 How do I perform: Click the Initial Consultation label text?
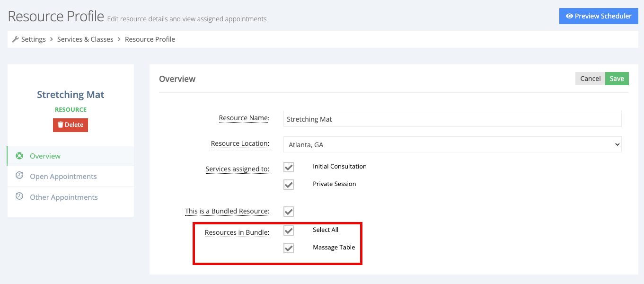[x=340, y=167]
